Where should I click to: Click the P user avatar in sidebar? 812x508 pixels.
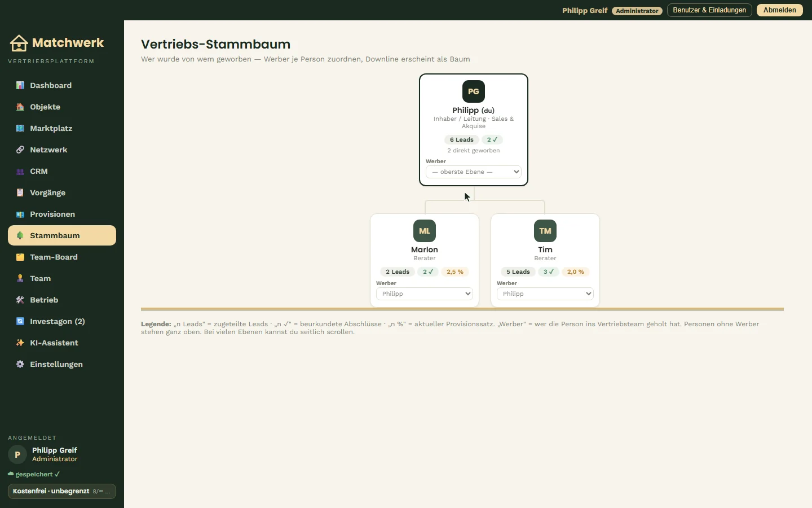tap(17, 454)
